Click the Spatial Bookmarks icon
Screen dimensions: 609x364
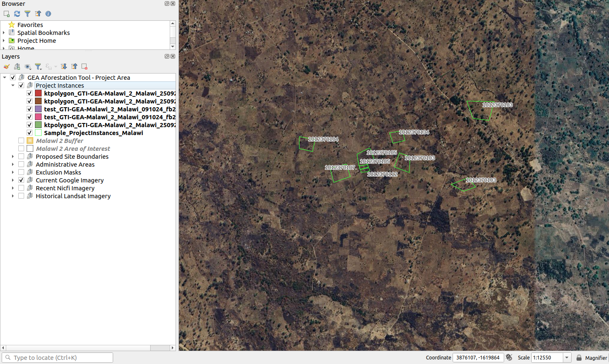12,32
